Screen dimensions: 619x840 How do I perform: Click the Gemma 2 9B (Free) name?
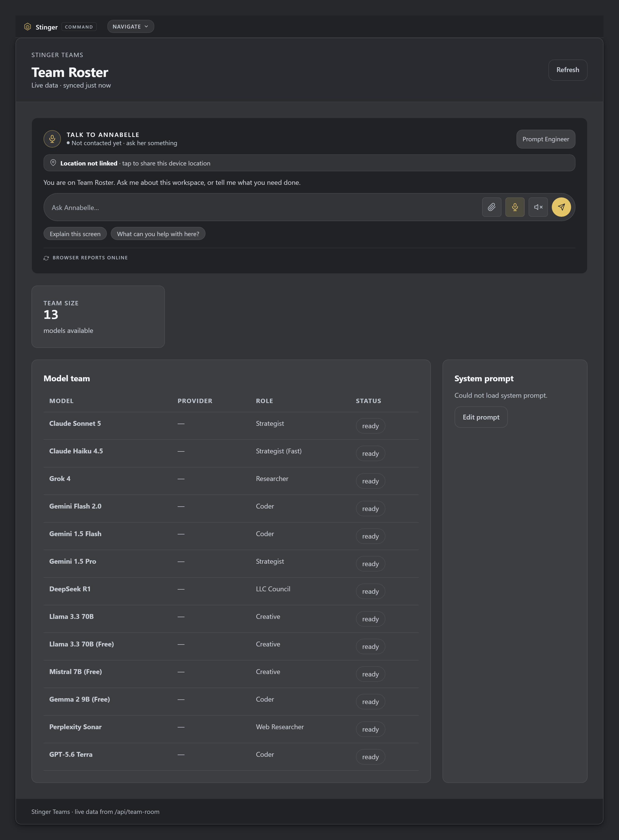[x=80, y=699]
